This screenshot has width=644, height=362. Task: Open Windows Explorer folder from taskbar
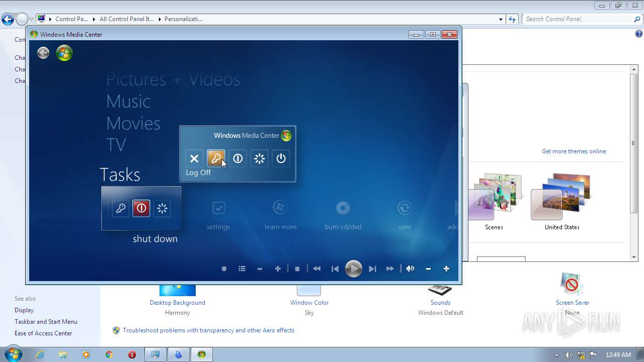(x=63, y=354)
